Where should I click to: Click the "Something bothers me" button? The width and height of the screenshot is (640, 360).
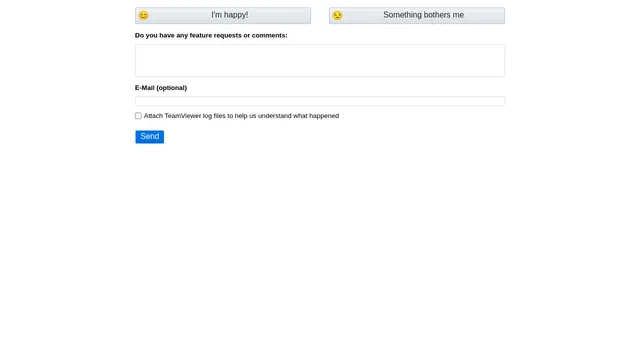pos(417,16)
